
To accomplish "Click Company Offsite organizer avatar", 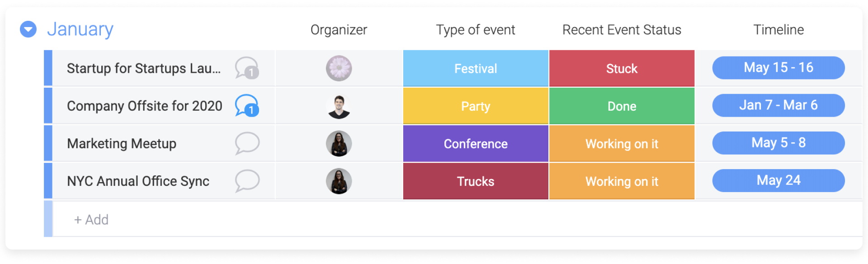I will pos(339,106).
